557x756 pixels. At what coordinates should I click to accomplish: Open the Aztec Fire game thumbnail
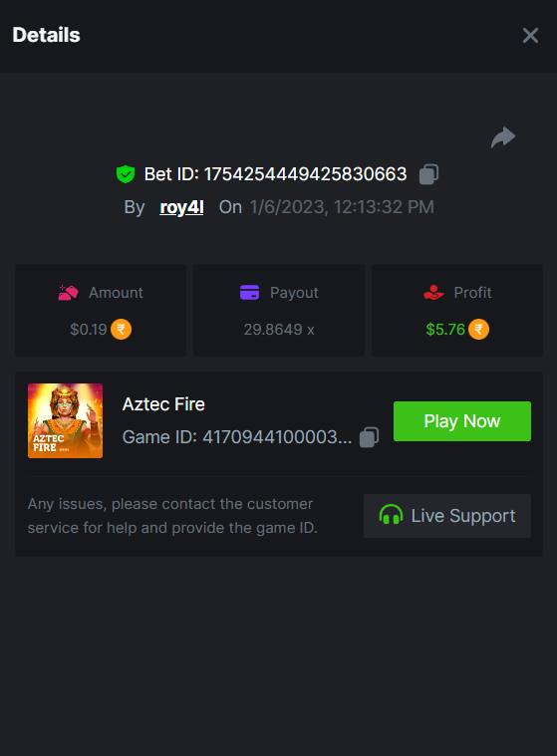65,421
